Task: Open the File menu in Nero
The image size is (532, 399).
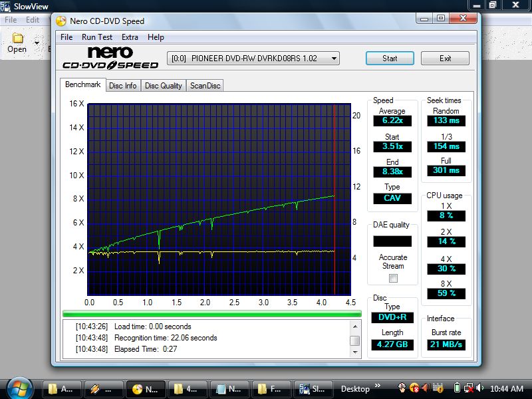Action: [x=66, y=37]
